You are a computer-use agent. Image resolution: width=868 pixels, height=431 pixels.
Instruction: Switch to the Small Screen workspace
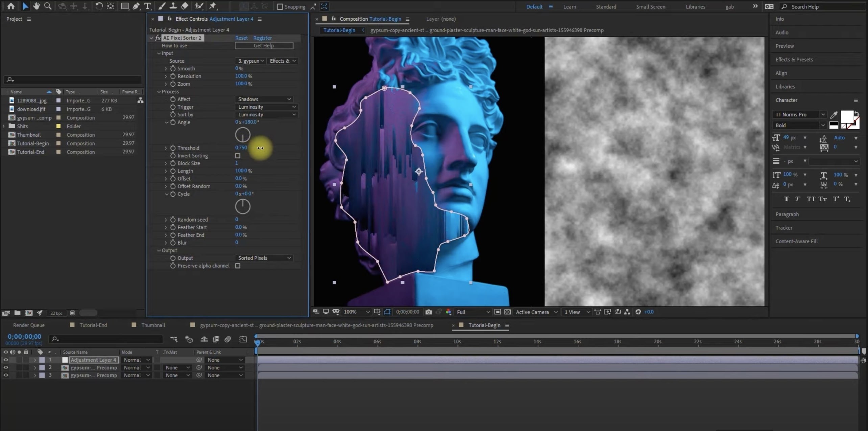[650, 7]
